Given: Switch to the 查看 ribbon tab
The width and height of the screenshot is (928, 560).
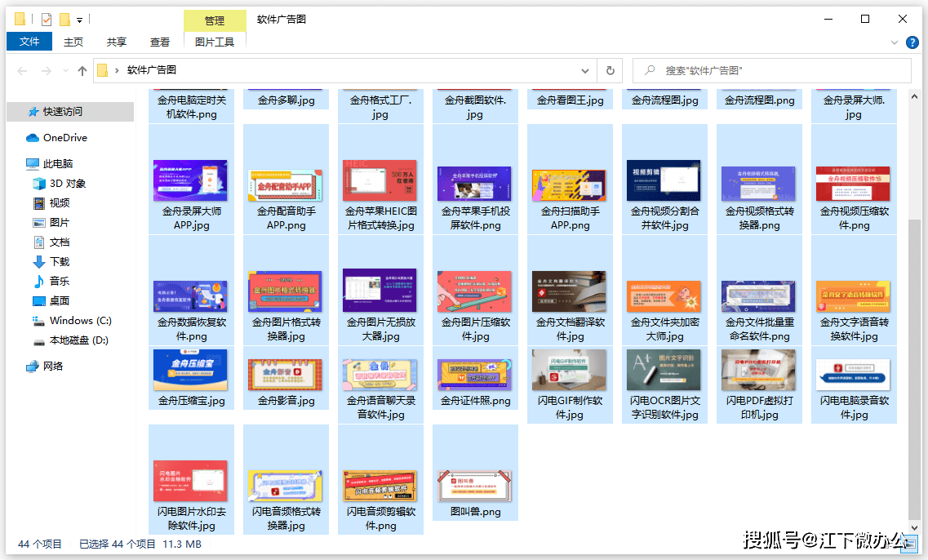Looking at the screenshot, I should [x=160, y=42].
